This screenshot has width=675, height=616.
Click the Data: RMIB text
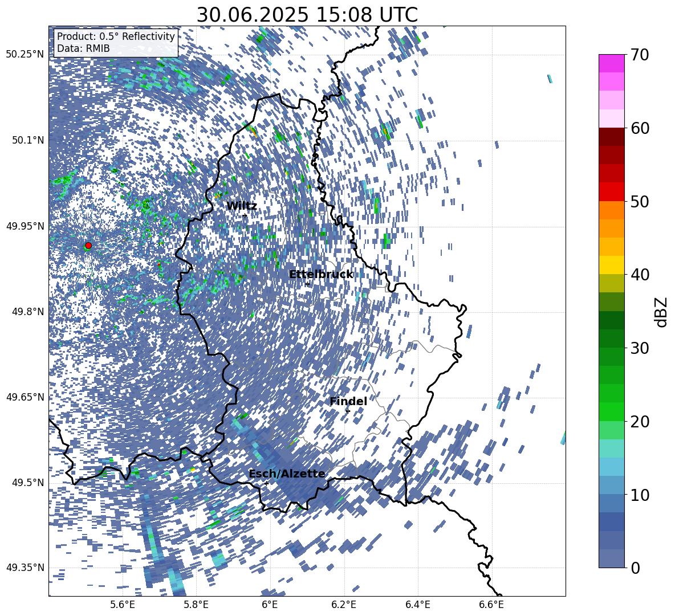(83, 48)
